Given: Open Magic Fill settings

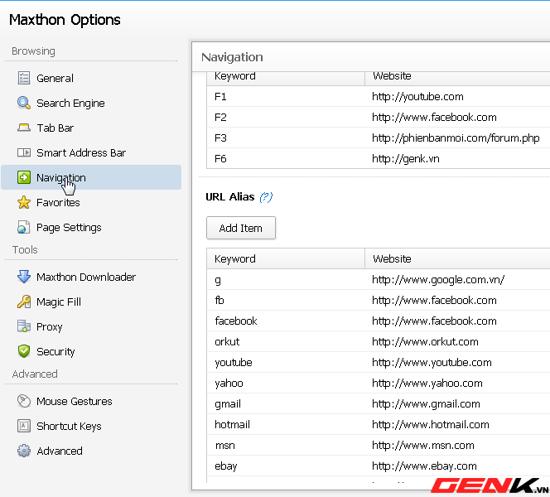Looking at the screenshot, I should (x=59, y=302).
